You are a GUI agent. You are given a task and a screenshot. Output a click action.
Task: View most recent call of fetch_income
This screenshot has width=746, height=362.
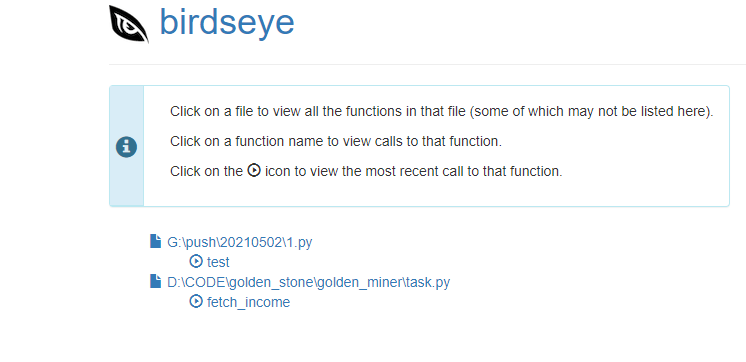coord(196,301)
